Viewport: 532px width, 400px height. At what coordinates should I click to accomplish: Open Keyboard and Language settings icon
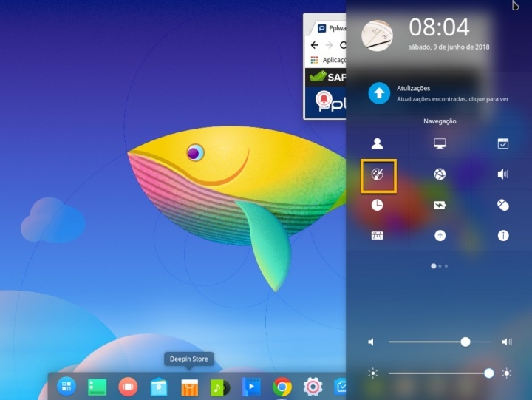point(378,236)
